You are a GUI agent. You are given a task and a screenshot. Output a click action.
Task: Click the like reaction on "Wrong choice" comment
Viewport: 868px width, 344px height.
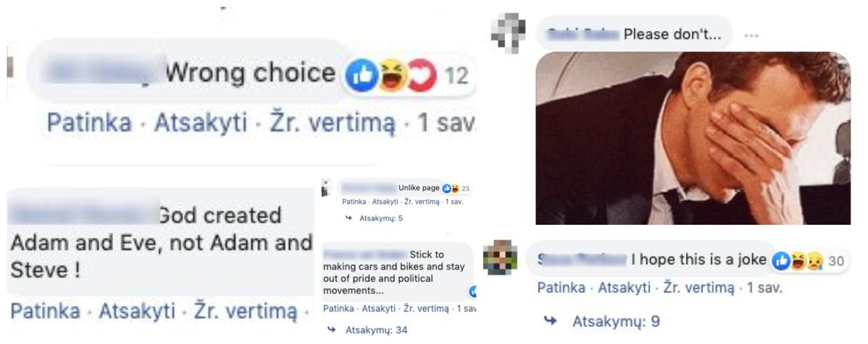point(362,74)
